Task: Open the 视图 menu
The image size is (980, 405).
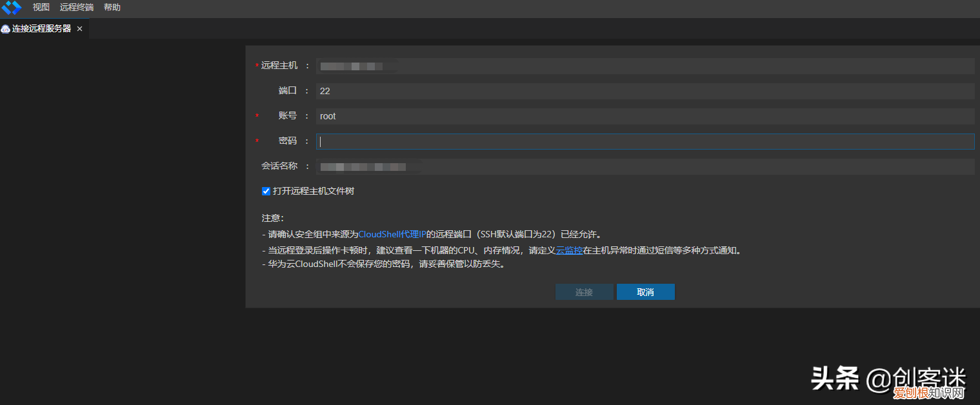Action: [40, 7]
